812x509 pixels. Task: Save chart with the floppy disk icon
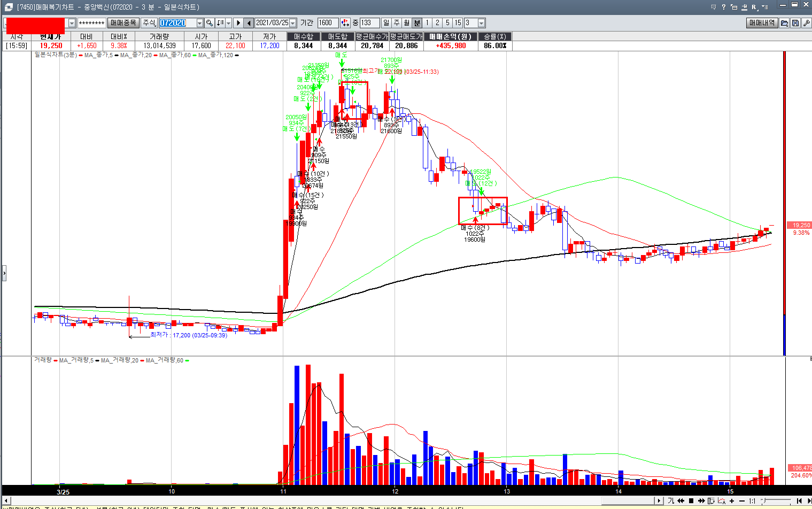point(795,23)
